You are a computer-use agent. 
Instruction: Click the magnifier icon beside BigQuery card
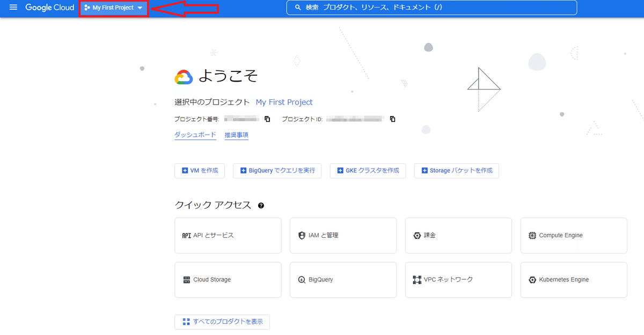(x=302, y=280)
